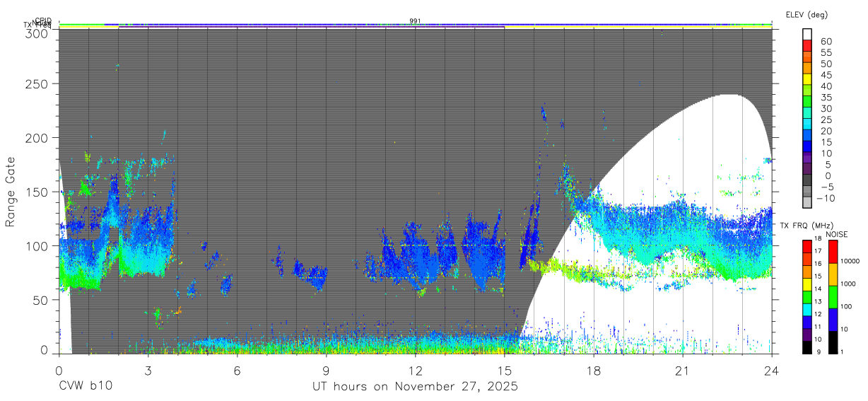The image size is (868, 401).
Task: Click the 100 tick on Range Gate axis
Action: coord(37,245)
